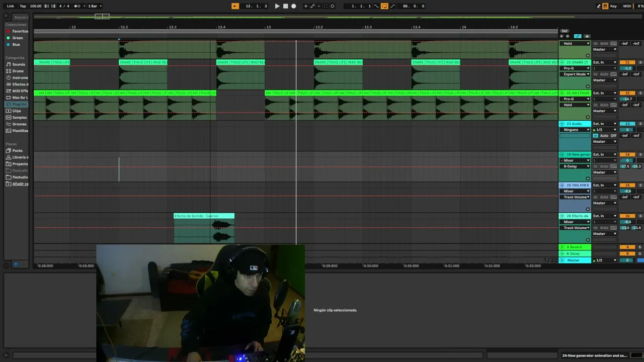Arm the Arrangement Record button
Image resolution: width=644 pixels, height=362 pixels.
[294, 6]
